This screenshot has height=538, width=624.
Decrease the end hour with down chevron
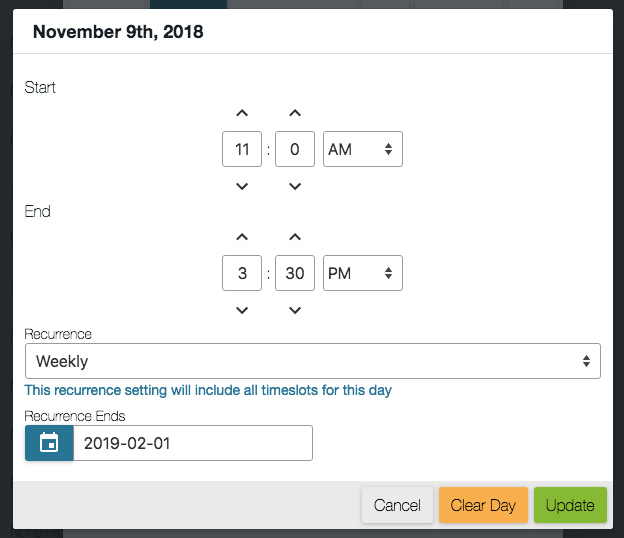241,310
